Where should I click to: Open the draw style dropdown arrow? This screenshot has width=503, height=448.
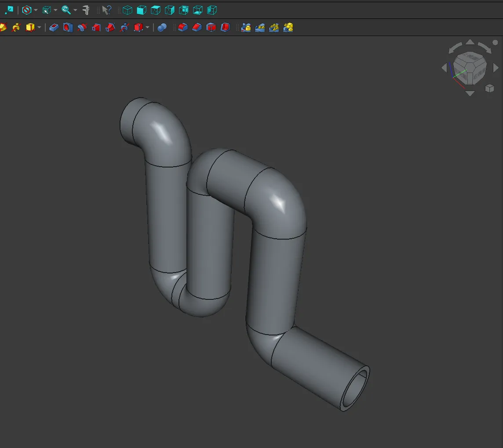tap(36, 10)
